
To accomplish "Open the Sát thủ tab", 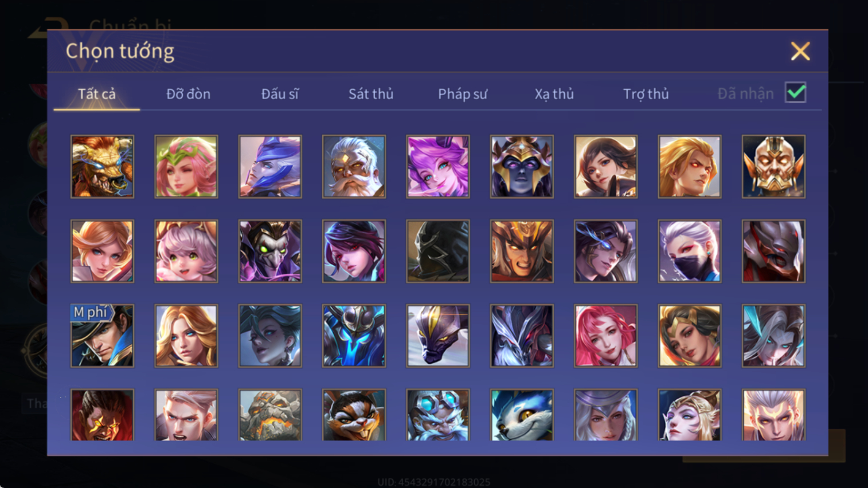I will click(x=371, y=94).
